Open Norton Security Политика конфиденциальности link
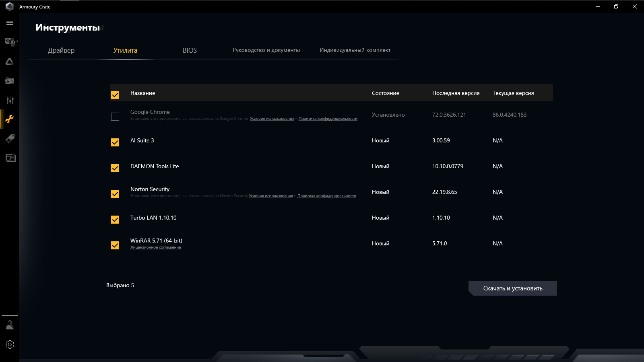 pos(327,196)
